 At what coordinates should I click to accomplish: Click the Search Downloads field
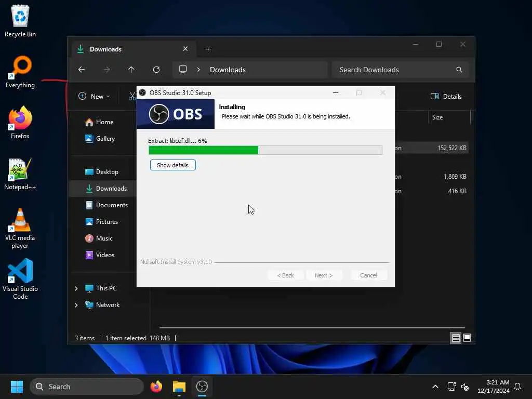[401, 70]
